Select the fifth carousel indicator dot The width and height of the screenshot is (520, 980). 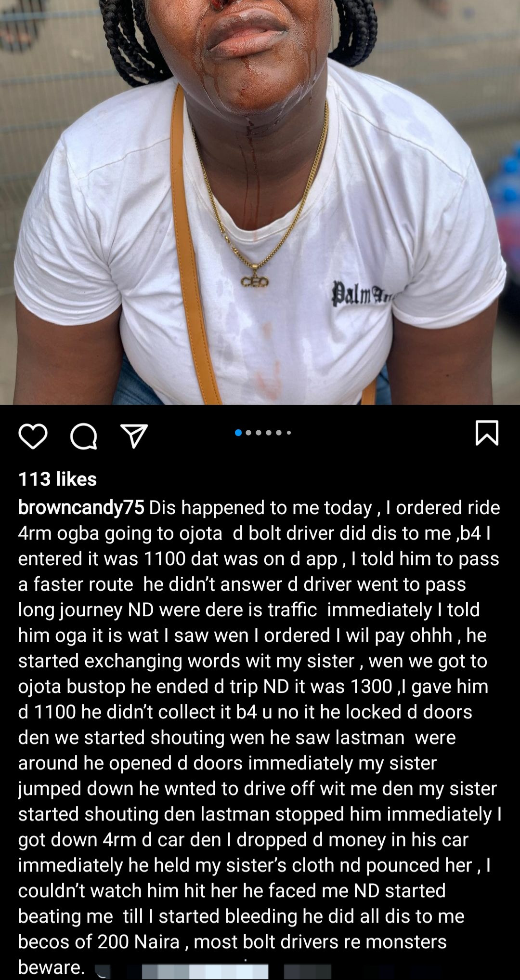click(279, 433)
